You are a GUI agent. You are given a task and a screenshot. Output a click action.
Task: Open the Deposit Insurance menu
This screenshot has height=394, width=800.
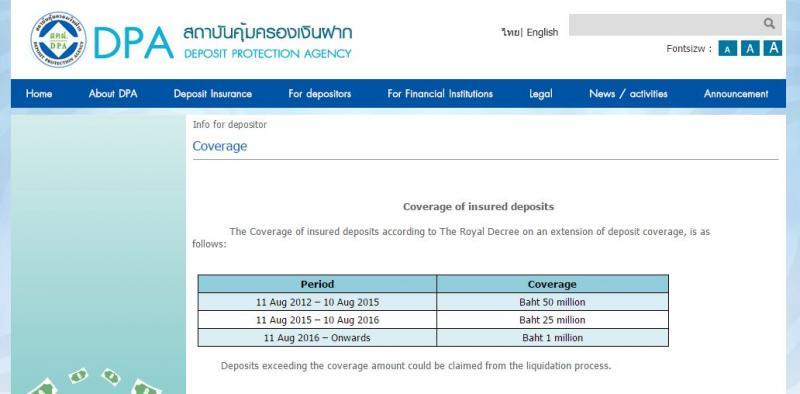coord(213,94)
